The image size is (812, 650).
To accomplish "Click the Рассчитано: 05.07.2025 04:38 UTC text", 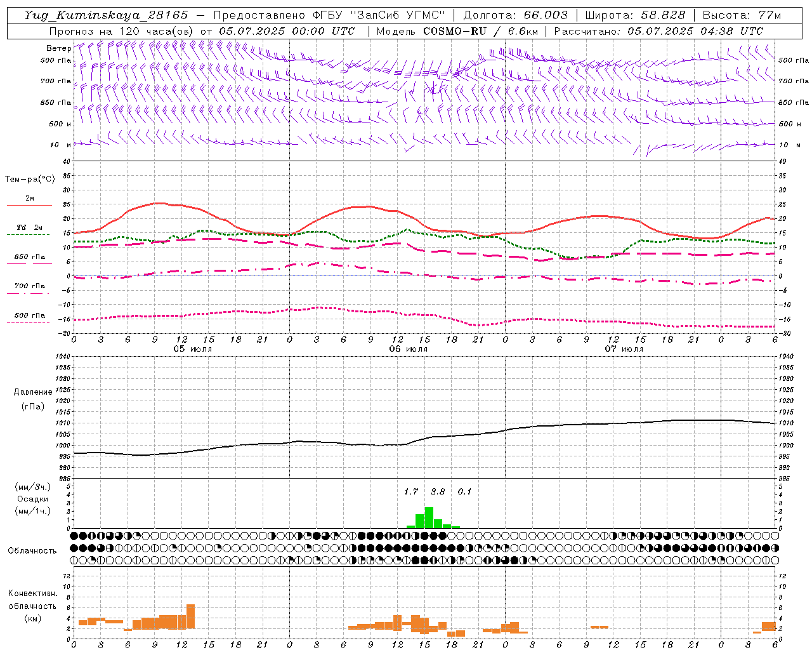I will (658, 31).
